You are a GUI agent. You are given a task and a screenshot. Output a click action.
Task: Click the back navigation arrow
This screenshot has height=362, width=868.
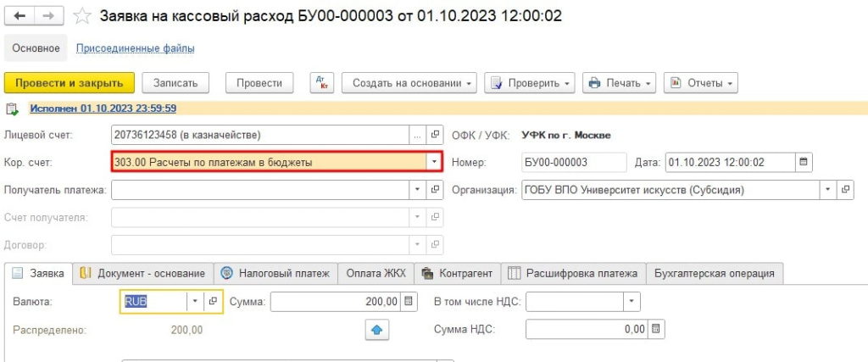pos(19,16)
